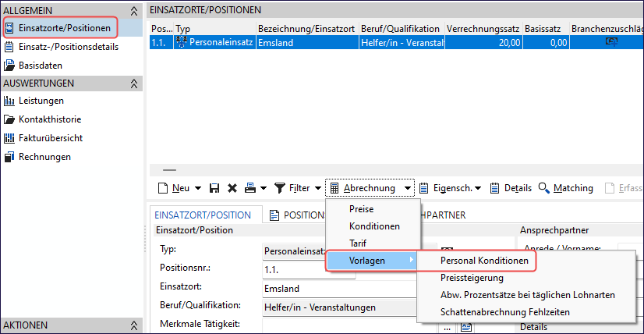
Task: Click the printer icon
Action: click(249, 188)
